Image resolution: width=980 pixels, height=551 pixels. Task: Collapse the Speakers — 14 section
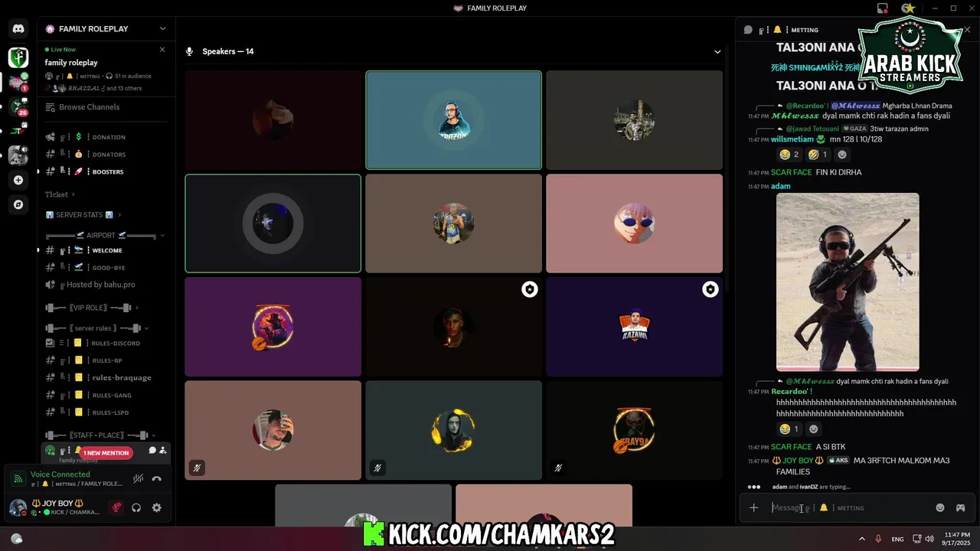717,52
